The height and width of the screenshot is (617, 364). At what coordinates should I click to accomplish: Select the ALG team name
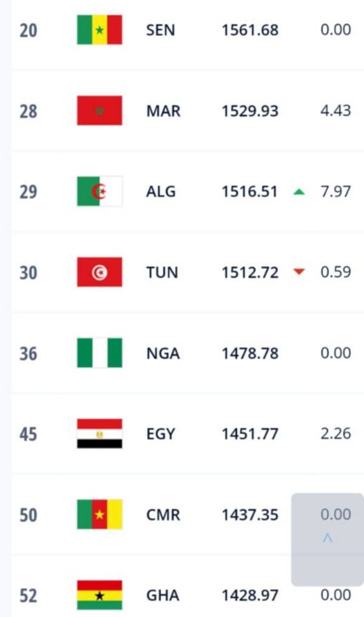161,192
